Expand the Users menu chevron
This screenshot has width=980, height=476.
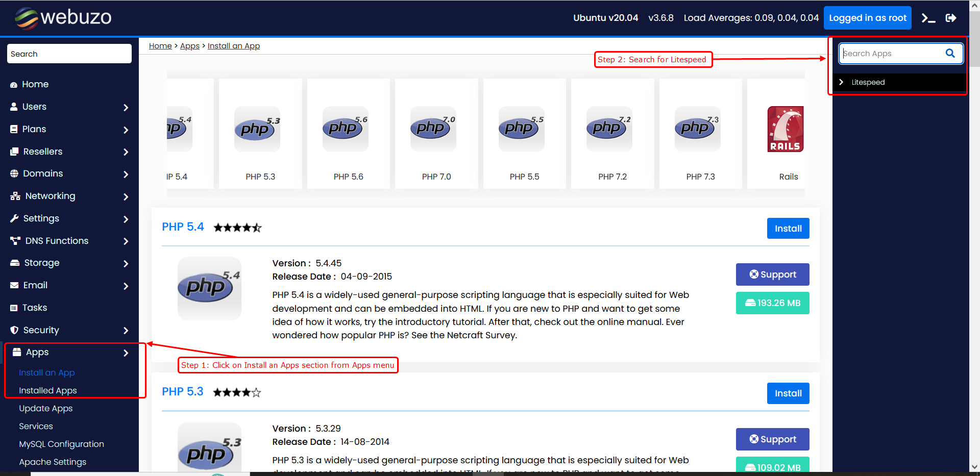(x=126, y=107)
